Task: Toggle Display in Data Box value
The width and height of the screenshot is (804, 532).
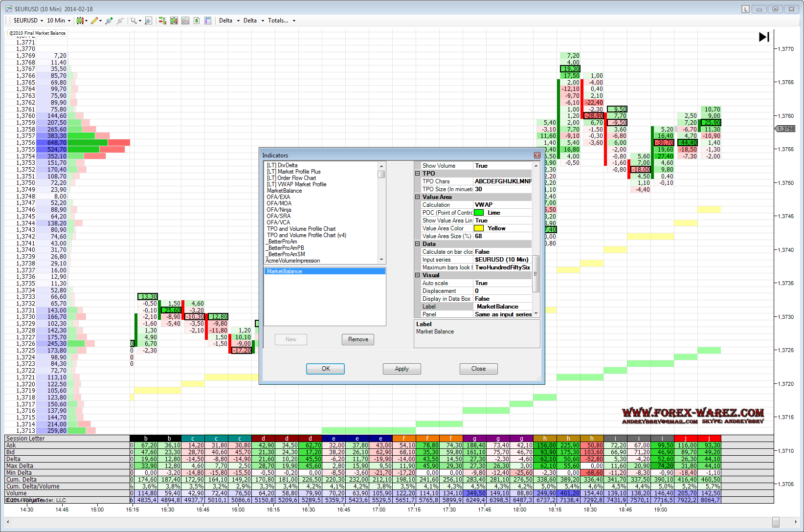Action: click(502, 299)
